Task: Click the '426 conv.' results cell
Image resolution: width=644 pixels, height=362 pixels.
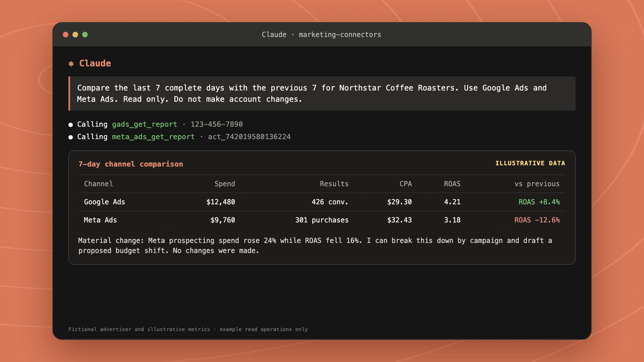Action: click(330, 202)
